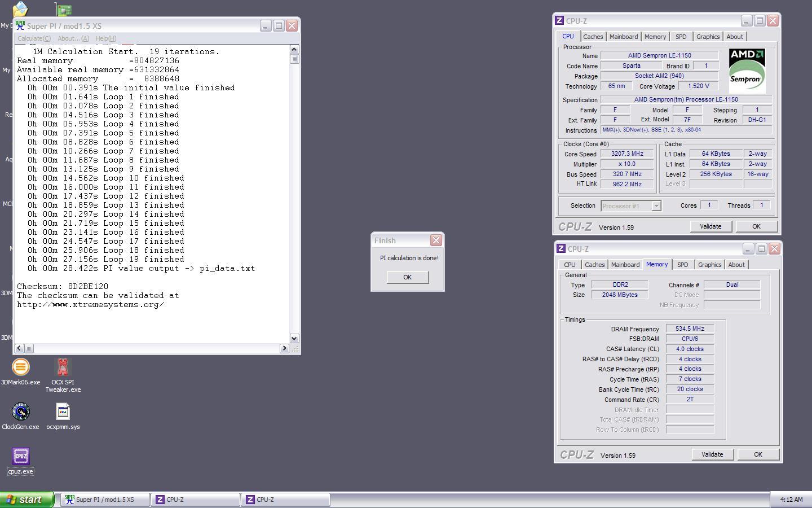Image resolution: width=812 pixels, height=508 pixels.
Task: Click Command Rate 2T value
Action: [x=690, y=399]
